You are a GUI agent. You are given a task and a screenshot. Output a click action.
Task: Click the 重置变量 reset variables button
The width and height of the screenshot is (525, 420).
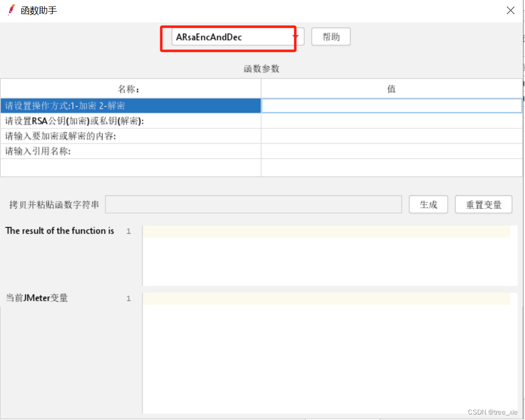click(x=484, y=204)
